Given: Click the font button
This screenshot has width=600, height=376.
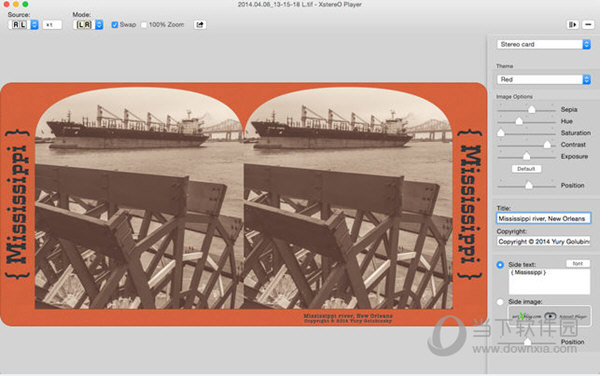Looking at the screenshot, I should tap(578, 264).
